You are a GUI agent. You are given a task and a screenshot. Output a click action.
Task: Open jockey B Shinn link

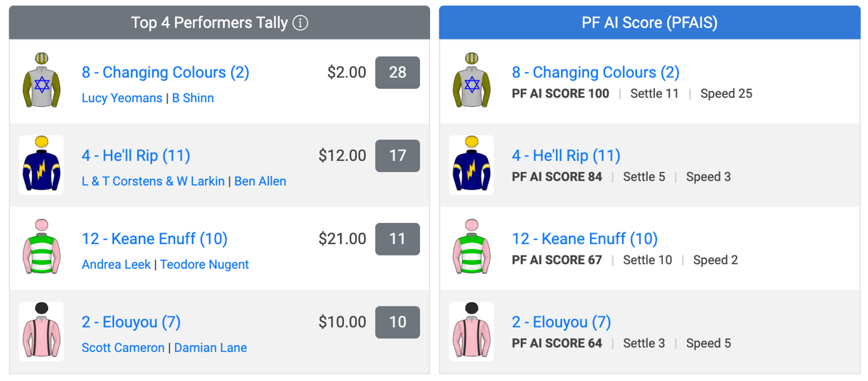193,98
